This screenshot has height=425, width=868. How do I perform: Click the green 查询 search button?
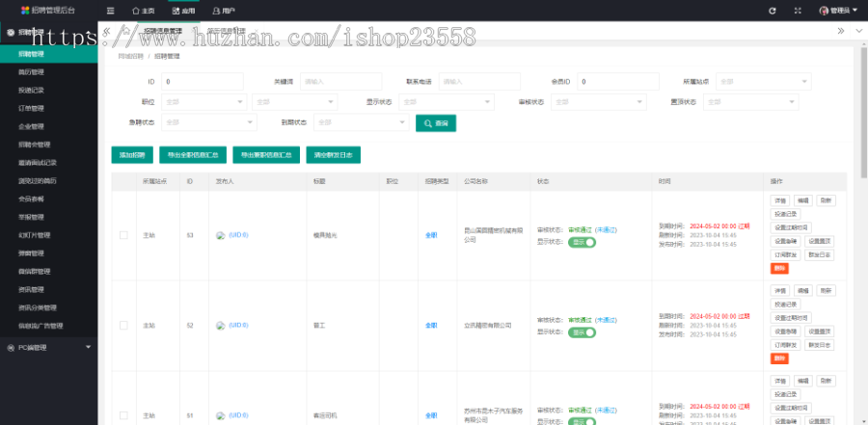(x=437, y=123)
